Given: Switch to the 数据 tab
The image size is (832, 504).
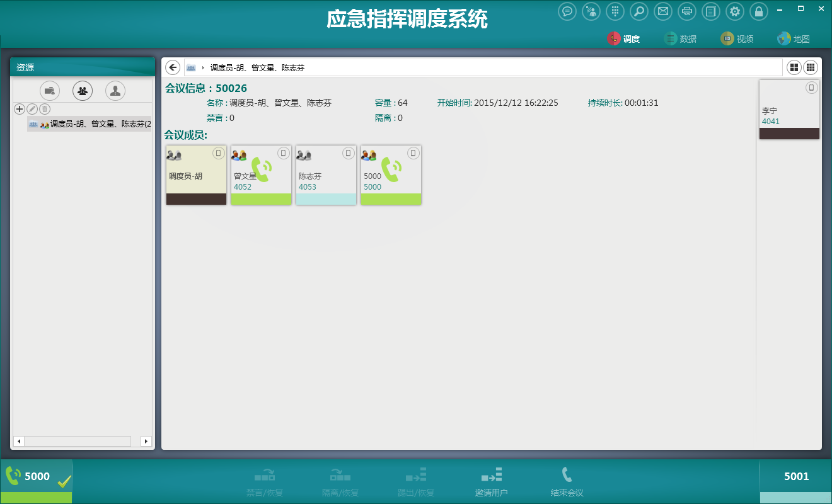Looking at the screenshot, I should 681,38.
